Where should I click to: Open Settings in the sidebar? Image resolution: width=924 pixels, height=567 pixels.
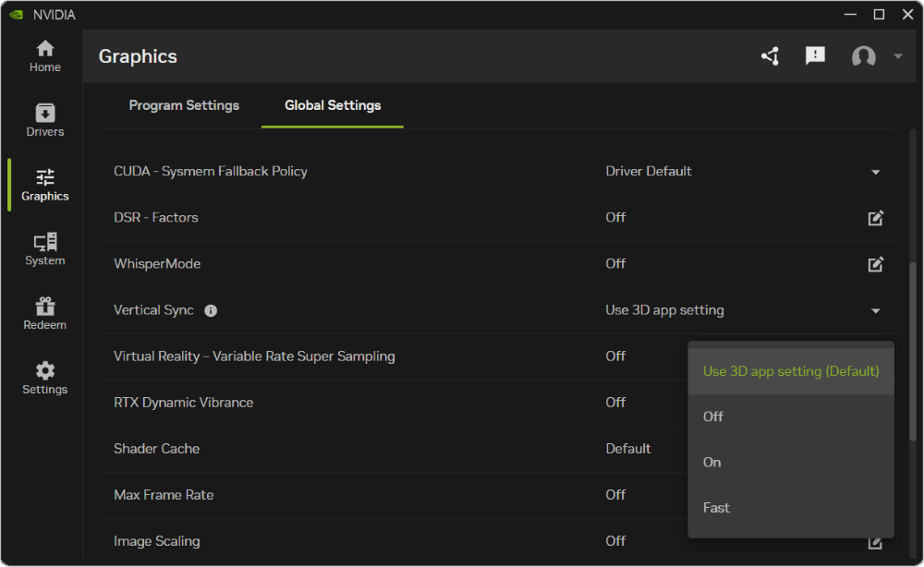tap(44, 378)
